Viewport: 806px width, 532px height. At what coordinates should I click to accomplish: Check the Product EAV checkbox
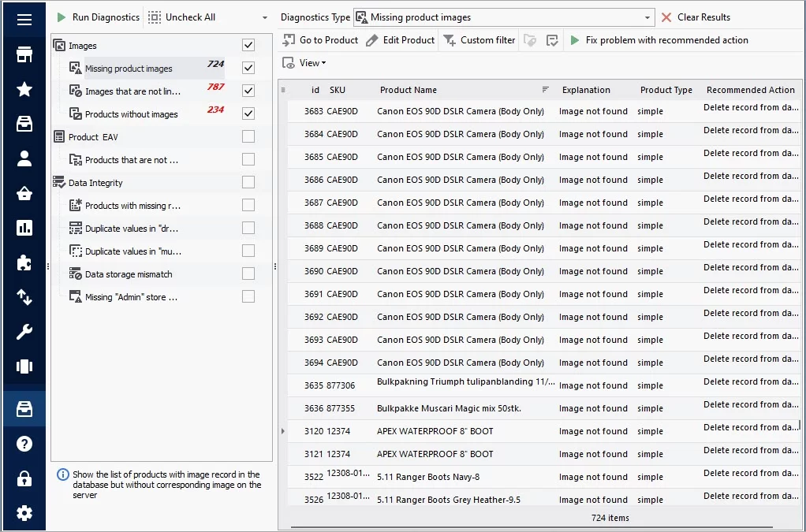point(248,136)
